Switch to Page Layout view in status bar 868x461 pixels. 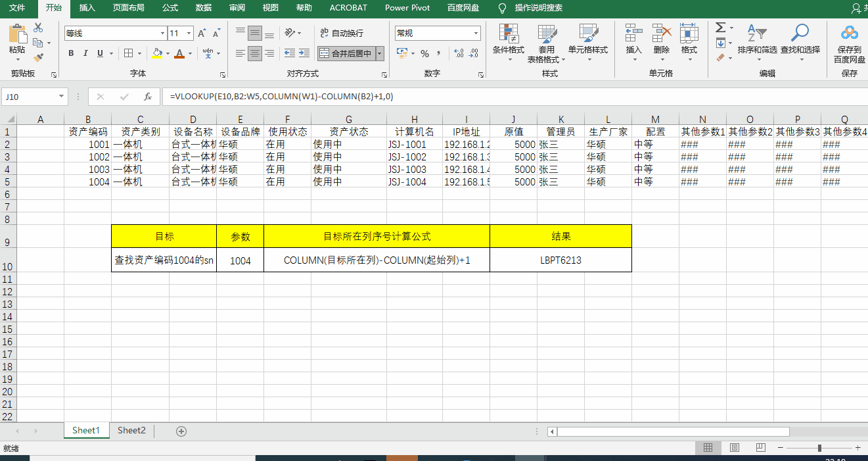click(735, 447)
